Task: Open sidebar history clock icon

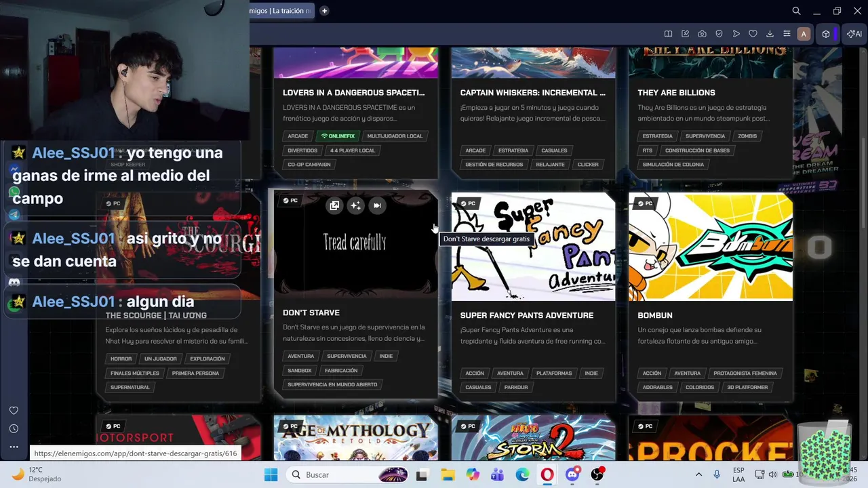Action: [14, 428]
